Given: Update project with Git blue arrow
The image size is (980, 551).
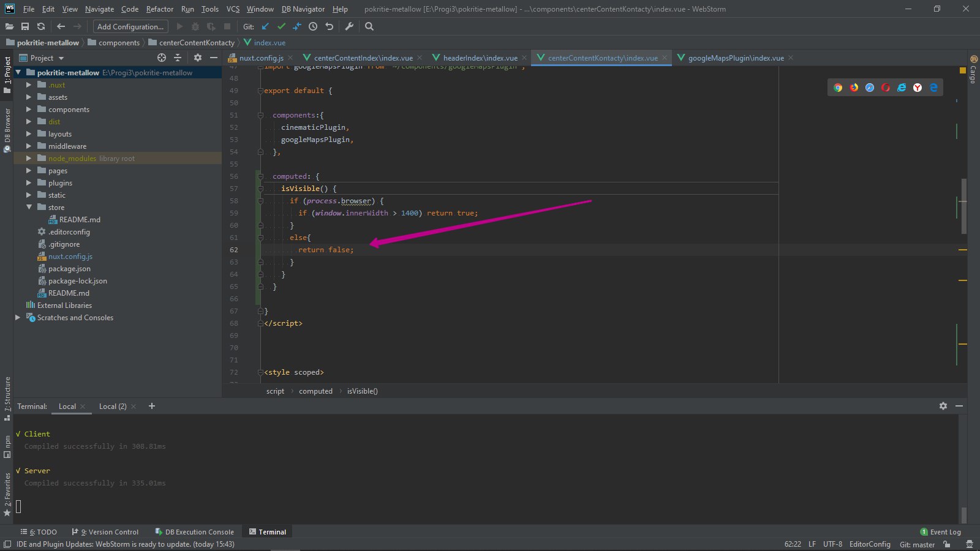Looking at the screenshot, I should tap(265, 26).
